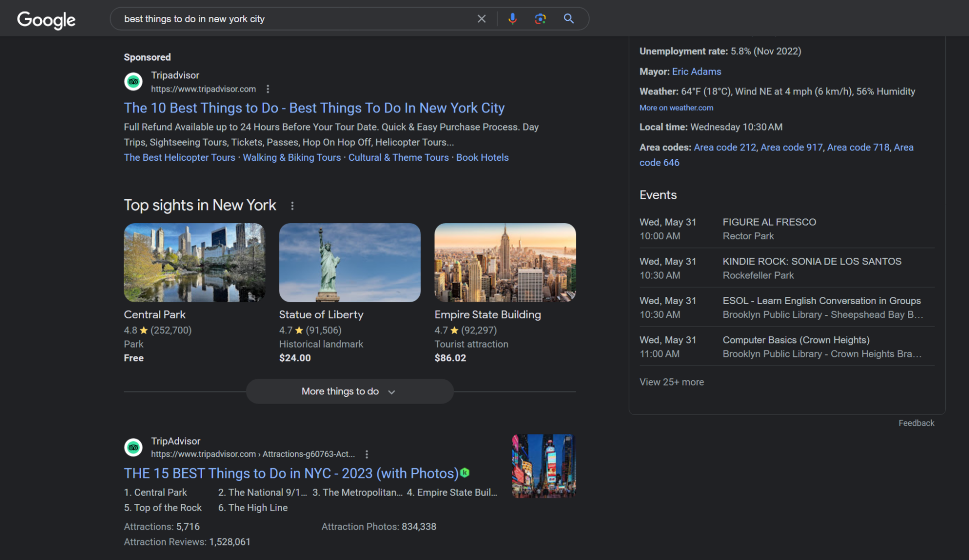Screen dimensions: 969x560
Task: Click Empire State Building $86.02 price
Action: point(450,358)
